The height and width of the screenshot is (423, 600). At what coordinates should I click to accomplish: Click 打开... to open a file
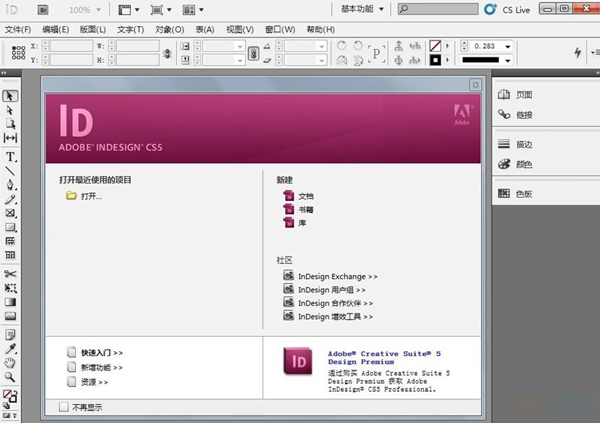[x=84, y=196]
